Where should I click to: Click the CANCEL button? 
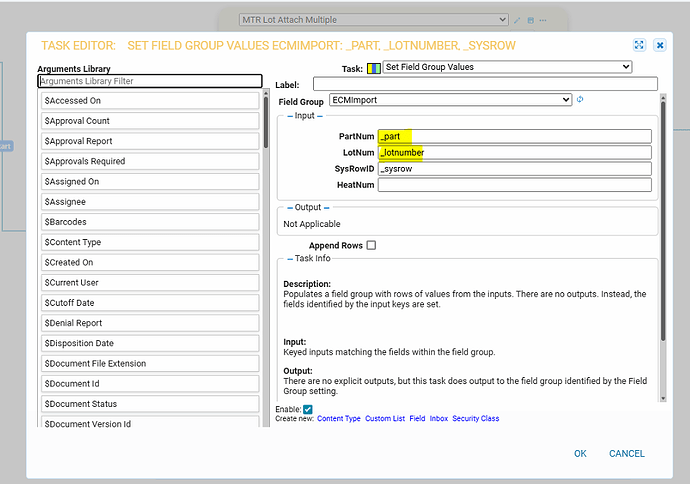[x=627, y=453]
